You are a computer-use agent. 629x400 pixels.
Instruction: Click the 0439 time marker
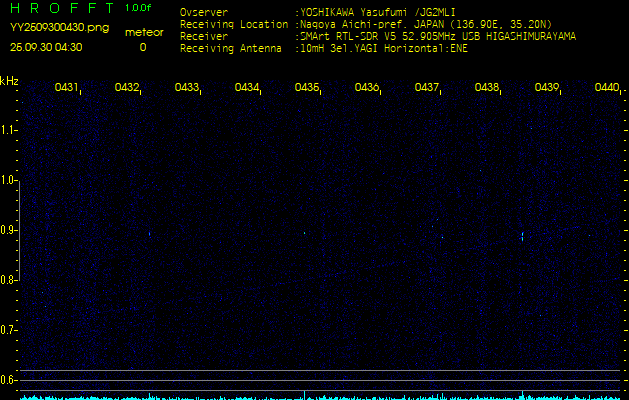point(547,87)
